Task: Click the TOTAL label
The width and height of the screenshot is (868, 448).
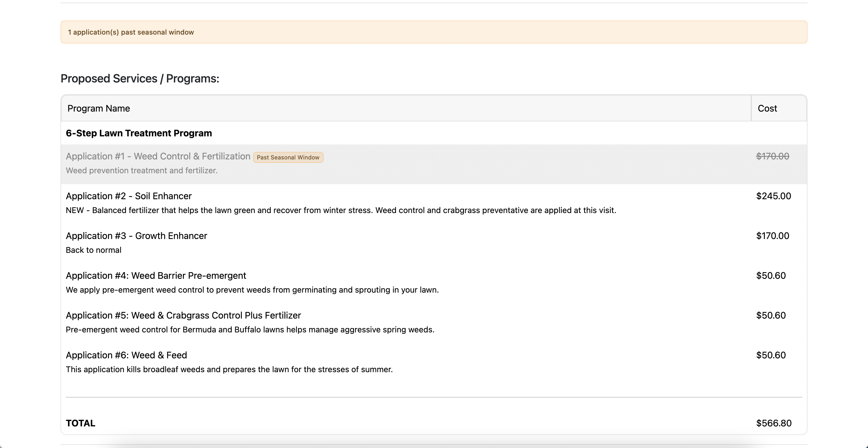Action: 80,423
